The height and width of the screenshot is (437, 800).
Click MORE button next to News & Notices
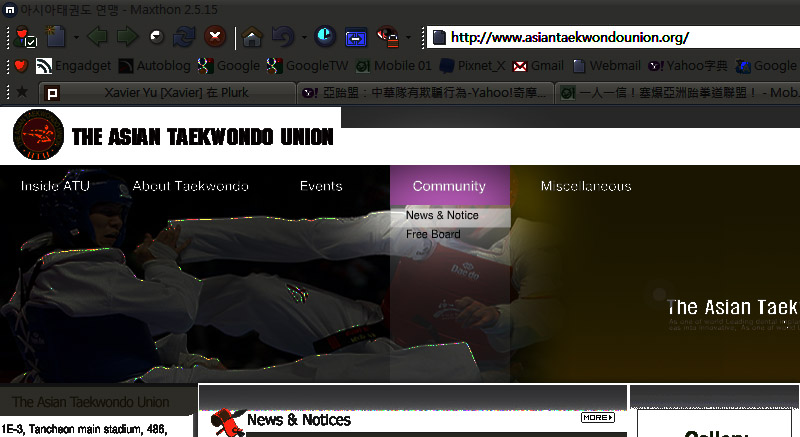[x=597, y=417]
